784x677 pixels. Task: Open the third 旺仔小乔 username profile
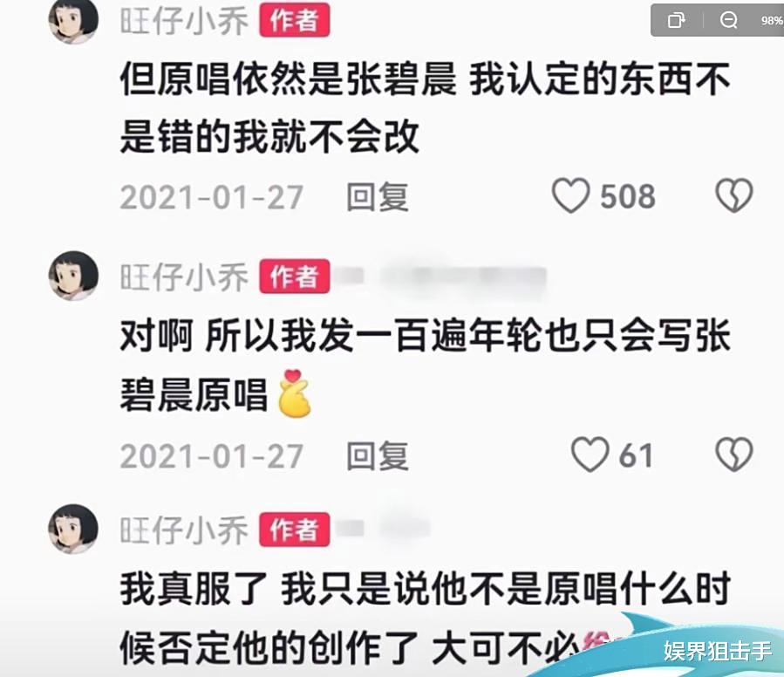coord(184,530)
